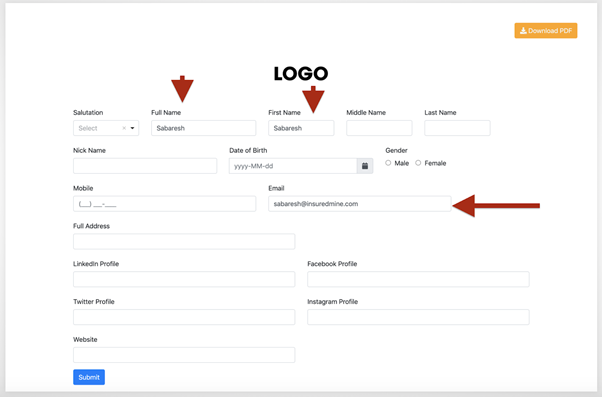Click the Mobile phone number field
602x397 pixels.
[164, 203]
